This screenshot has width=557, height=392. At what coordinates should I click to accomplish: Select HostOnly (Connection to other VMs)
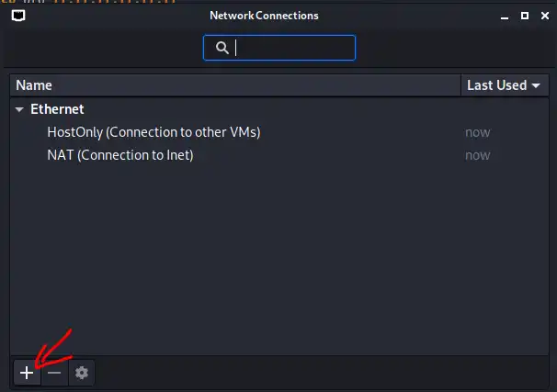(153, 132)
